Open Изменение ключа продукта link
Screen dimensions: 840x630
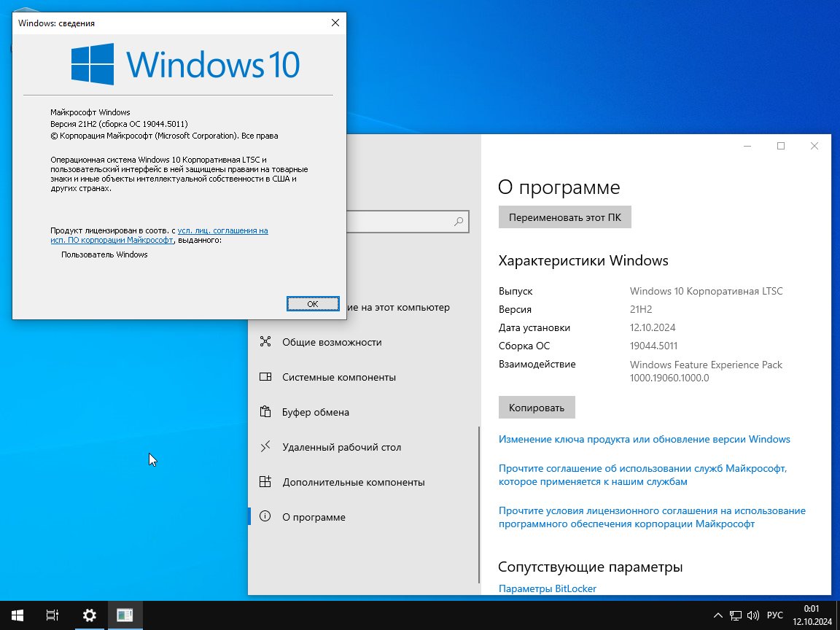pos(645,439)
